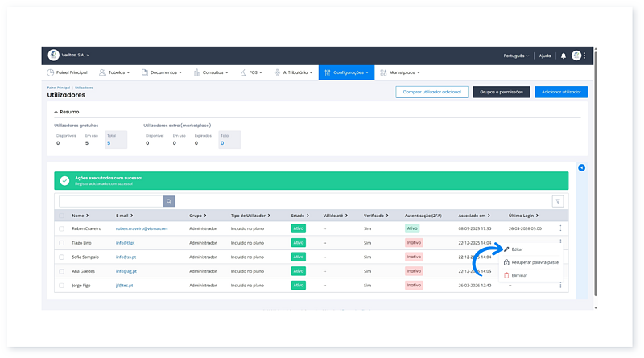The height and width of the screenshot is (358, 644).
Task: Click the Veritas company logo icon
Action: pyautogui.click(x=53, y=56)
